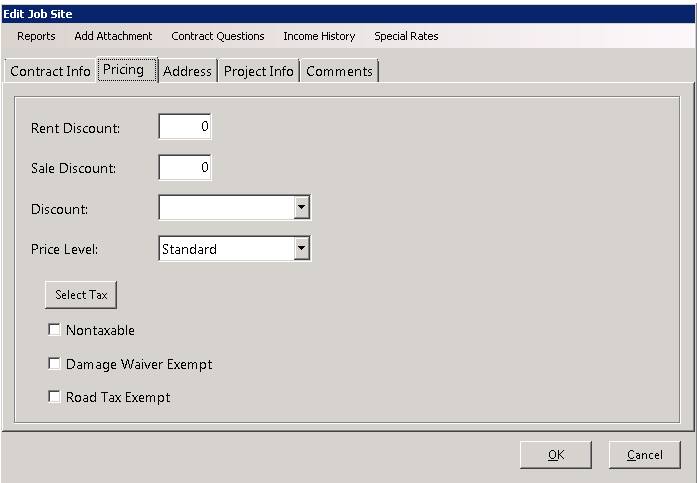The image size is (697, 483).
Task: Click the Rent Discount input field
Action: [185, 127]
